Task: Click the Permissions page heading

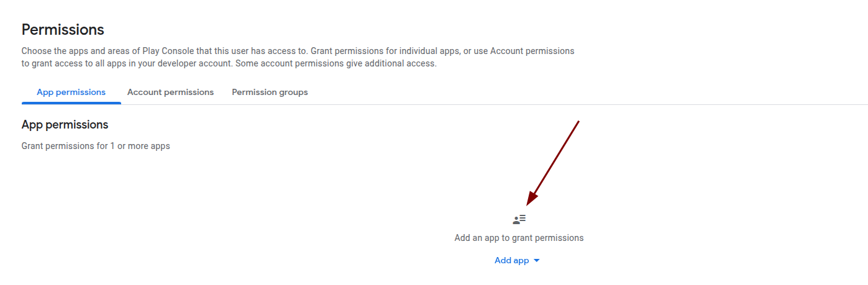Action: 63,29
